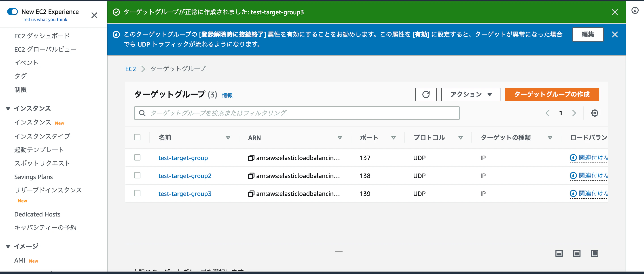Set split panel to smallest size

click(559, 253)
